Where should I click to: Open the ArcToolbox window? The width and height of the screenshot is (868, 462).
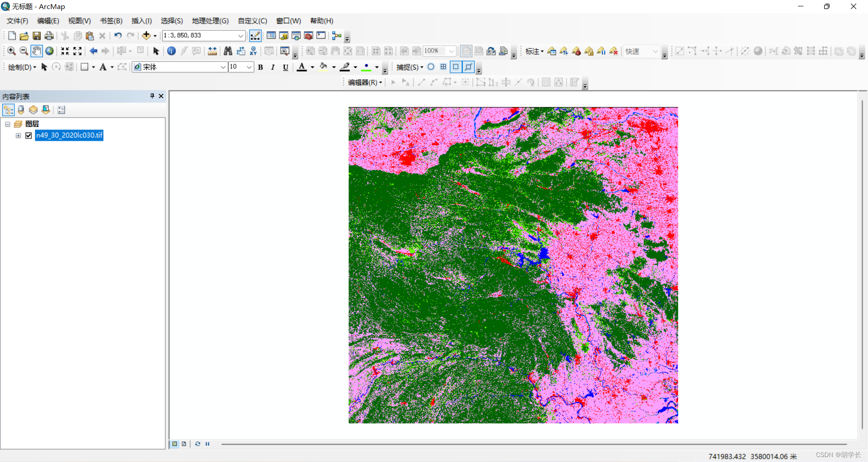pos(308,35)
